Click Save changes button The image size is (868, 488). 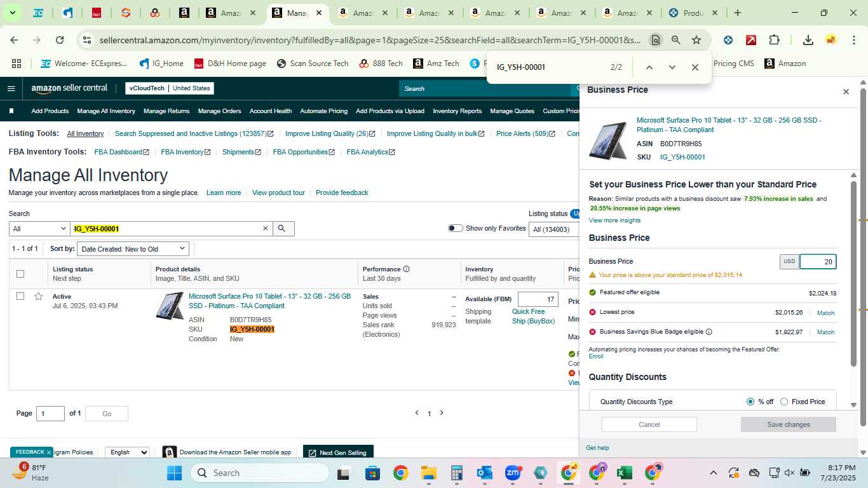(789, 424)
